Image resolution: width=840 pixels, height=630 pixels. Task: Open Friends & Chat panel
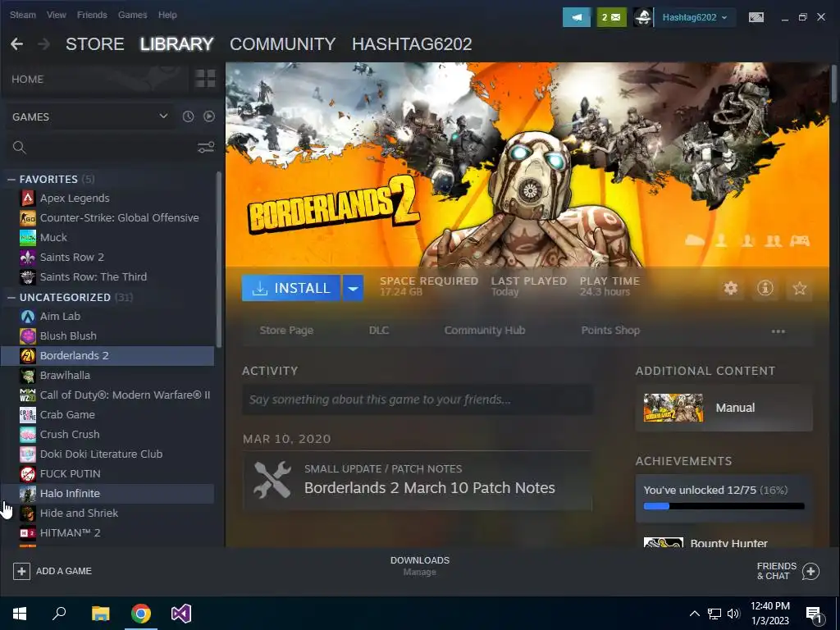point(788,571)
